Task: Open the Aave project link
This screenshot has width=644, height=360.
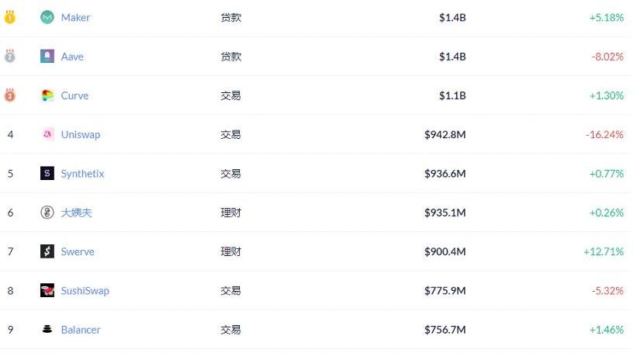Action: pos(72,57)
